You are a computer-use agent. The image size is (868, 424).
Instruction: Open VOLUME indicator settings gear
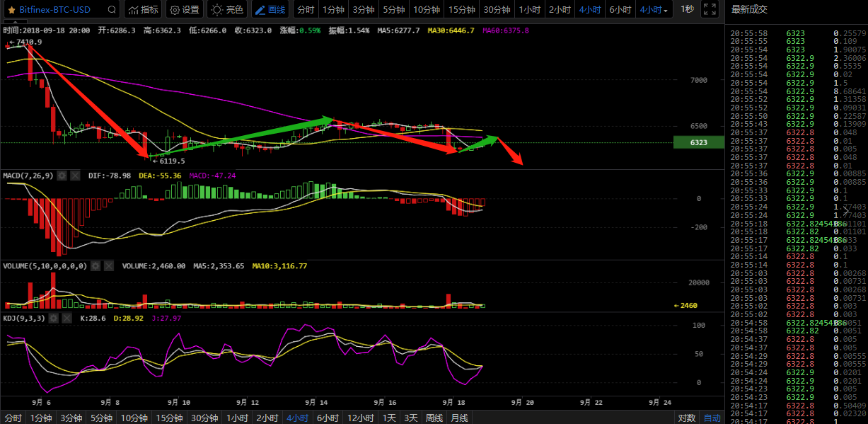(x=96, y=266)
